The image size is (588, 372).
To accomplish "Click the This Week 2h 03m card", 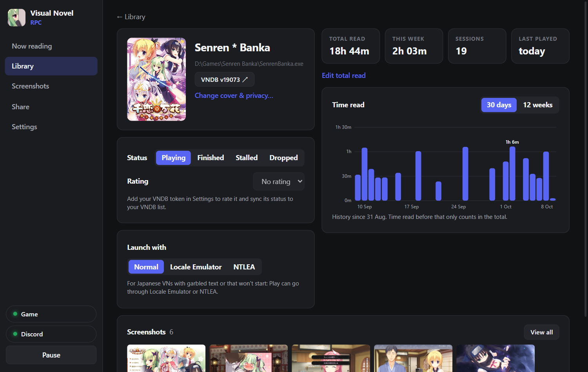I will tap(414, 46).
